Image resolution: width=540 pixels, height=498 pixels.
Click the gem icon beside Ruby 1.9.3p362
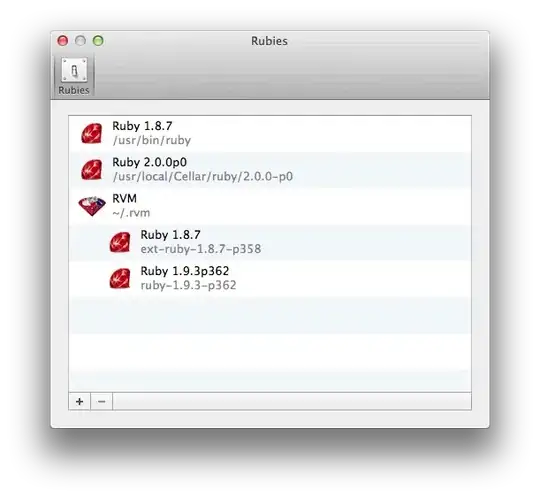click(x=120, y=278)
